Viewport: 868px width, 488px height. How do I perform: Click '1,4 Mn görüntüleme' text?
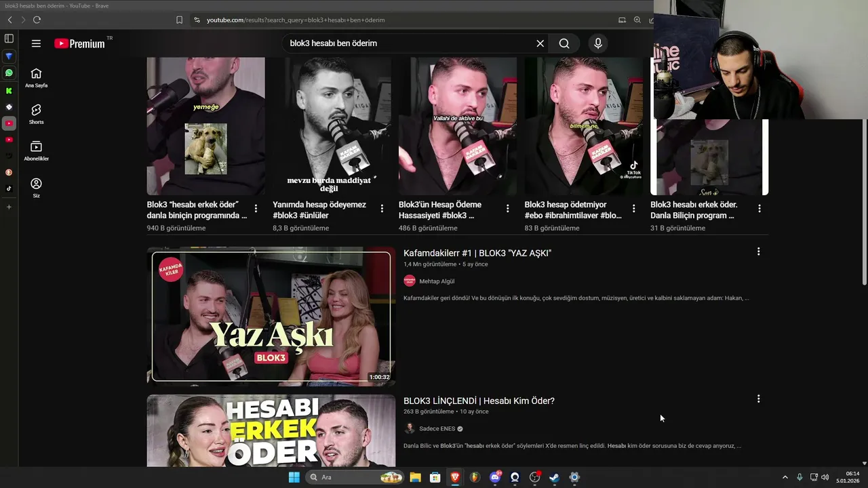point(430,264)
